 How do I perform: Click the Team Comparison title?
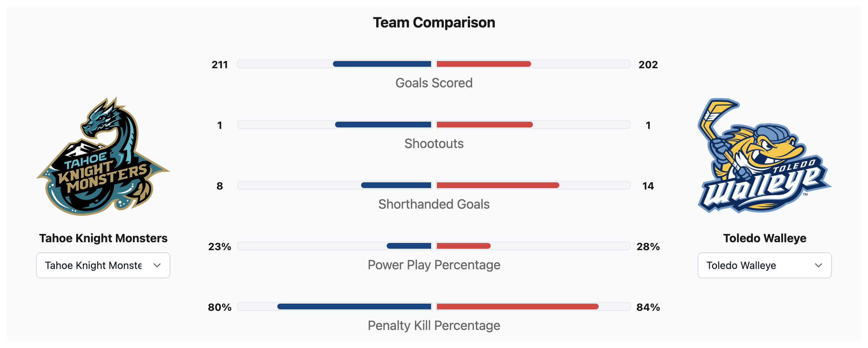(x=434, y=22)
